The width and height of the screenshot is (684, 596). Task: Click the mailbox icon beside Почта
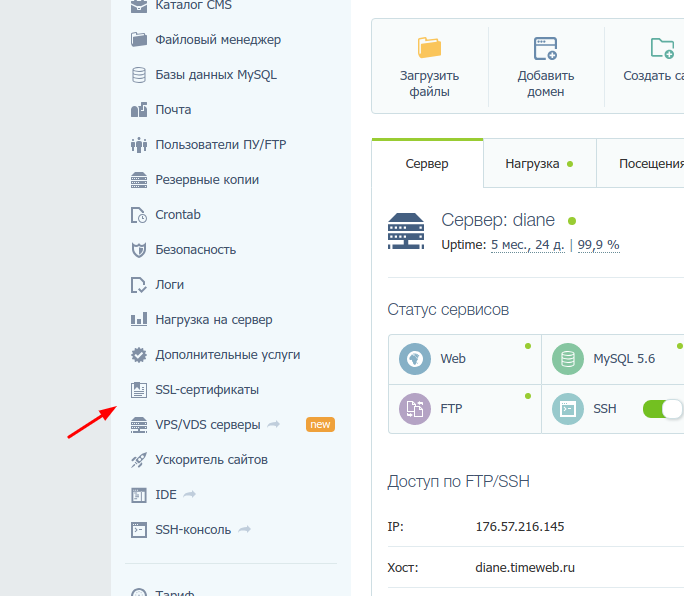click(x=139, y=110)
